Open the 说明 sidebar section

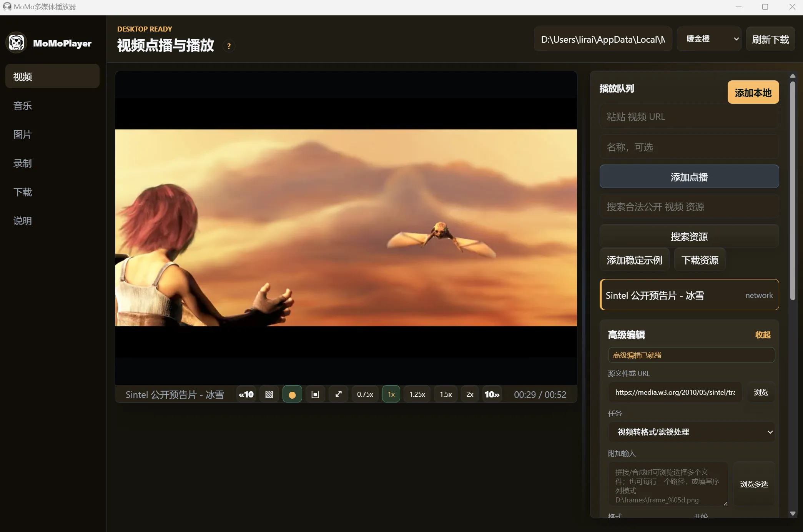(52, 221)
